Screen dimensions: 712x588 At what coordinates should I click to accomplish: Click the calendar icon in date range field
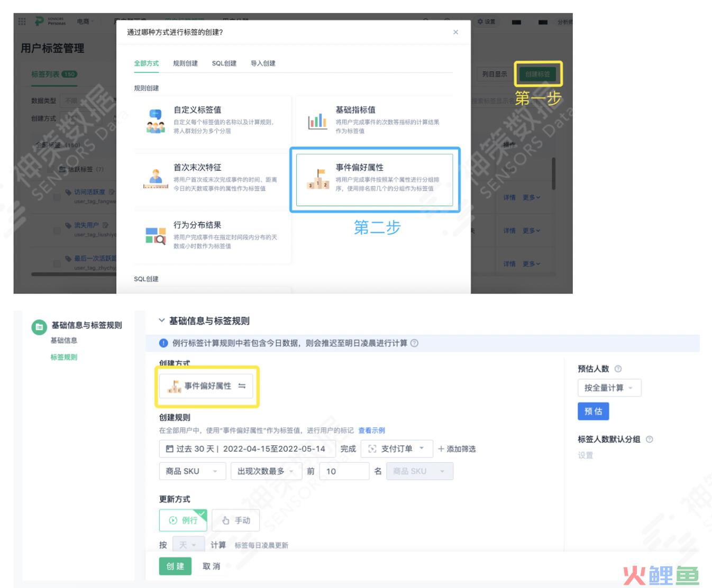pos(169,449)
